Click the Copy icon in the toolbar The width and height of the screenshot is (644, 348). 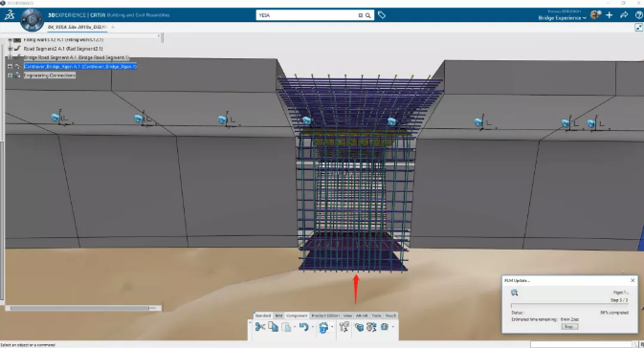[273, 327]
